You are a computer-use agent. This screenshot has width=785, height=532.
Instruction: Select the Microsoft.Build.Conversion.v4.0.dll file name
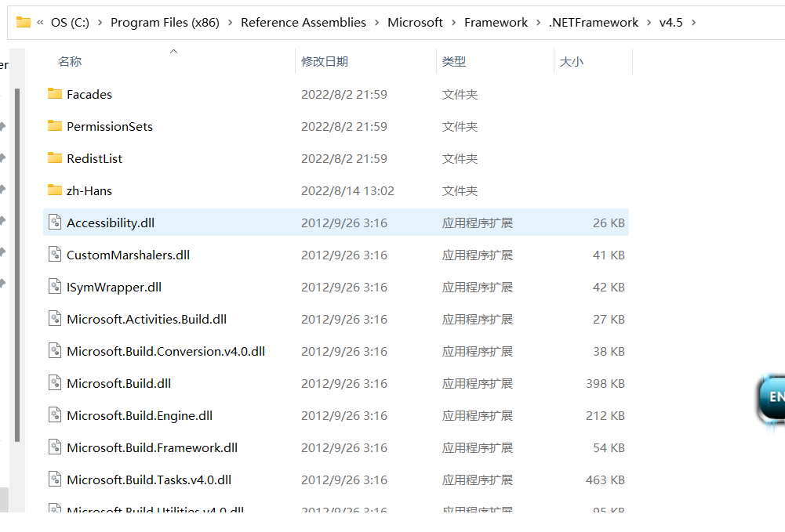tap(165, 351)
